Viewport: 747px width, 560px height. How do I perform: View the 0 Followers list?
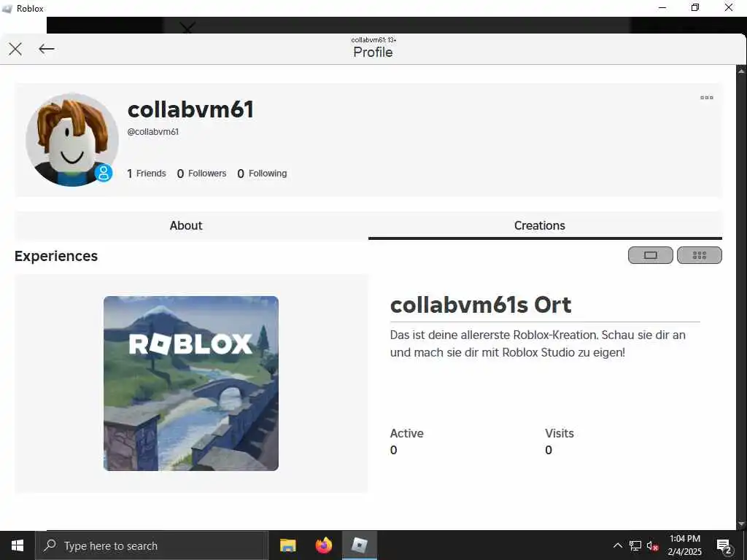(201, 174)
